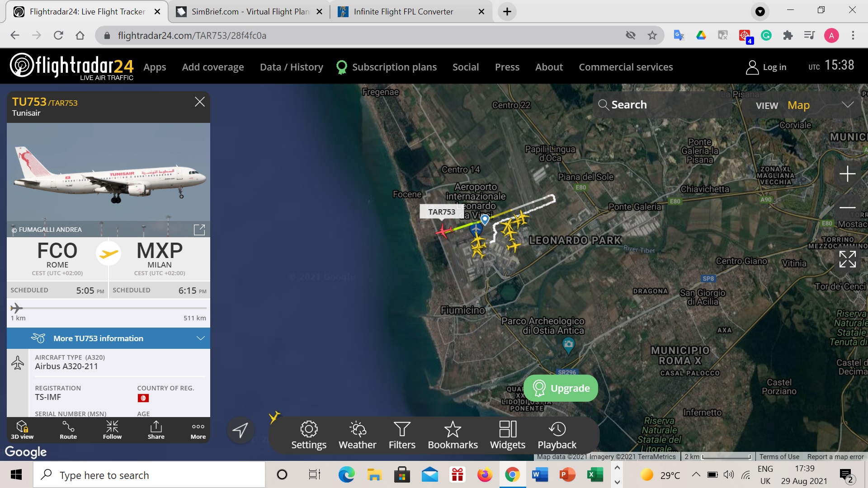Toggle my location arrow button
The width and height of the screenshot is (868, 488).
(x=240, y=430)
